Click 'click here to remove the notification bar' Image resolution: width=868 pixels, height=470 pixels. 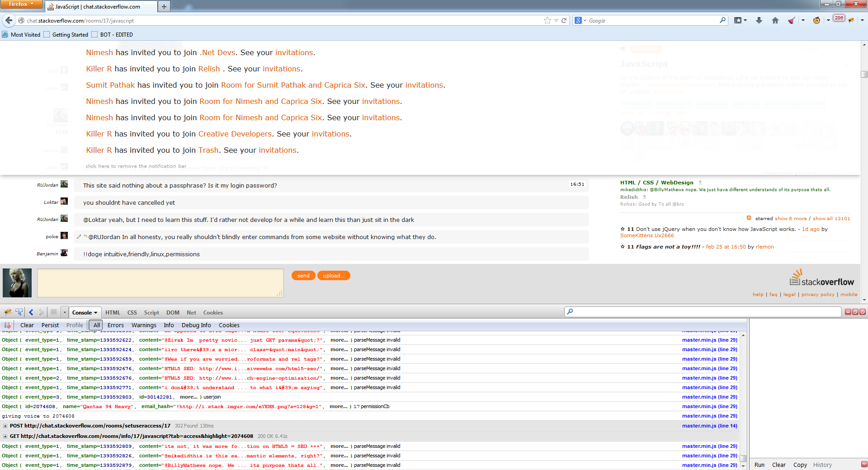coord(136,166)
